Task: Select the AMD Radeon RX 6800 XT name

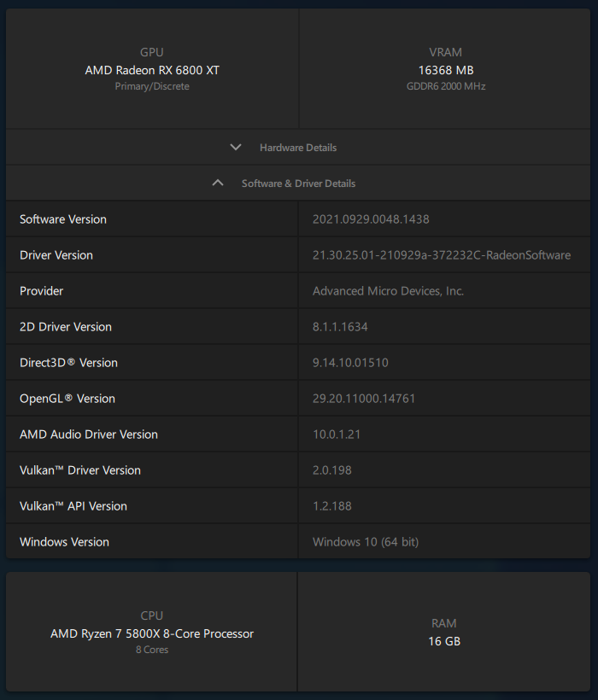Action: 152,70
